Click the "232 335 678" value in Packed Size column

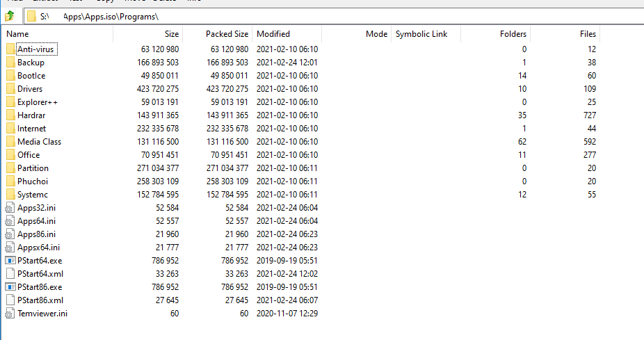click(227, 129)
